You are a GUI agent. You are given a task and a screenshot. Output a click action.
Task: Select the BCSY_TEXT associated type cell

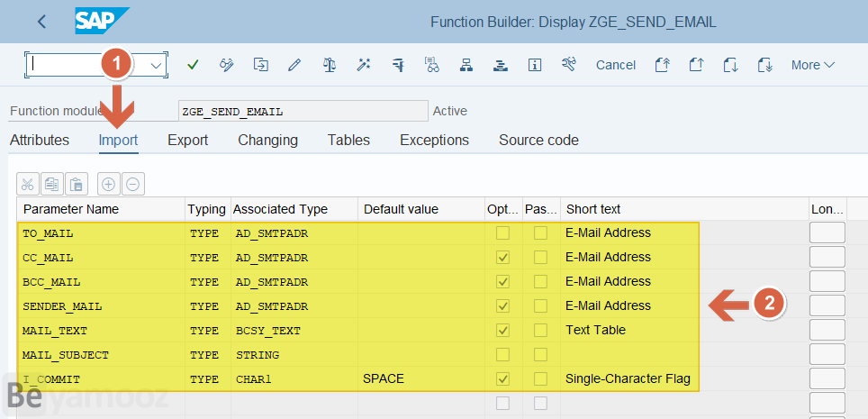coord(294,331)
